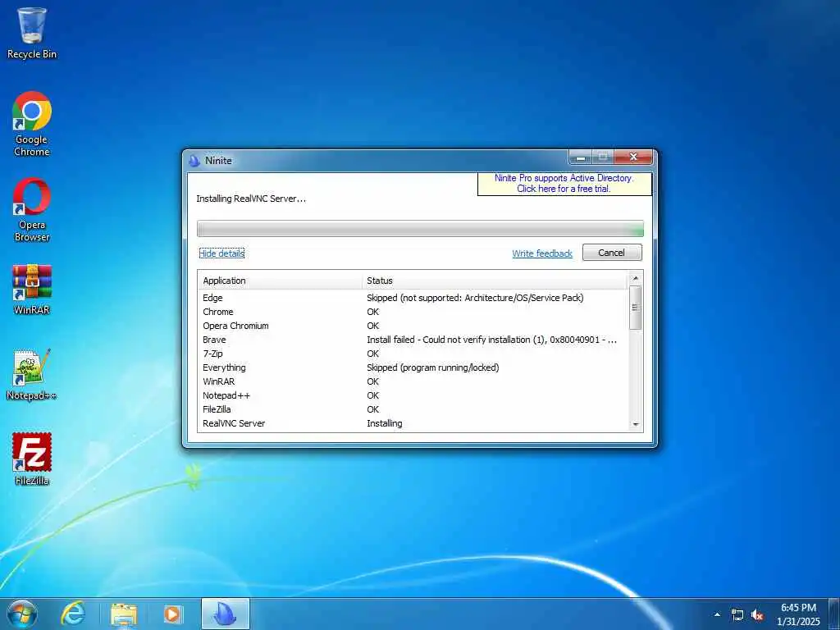
Task: Click Hide details link
Action: [x=221, y=253]
